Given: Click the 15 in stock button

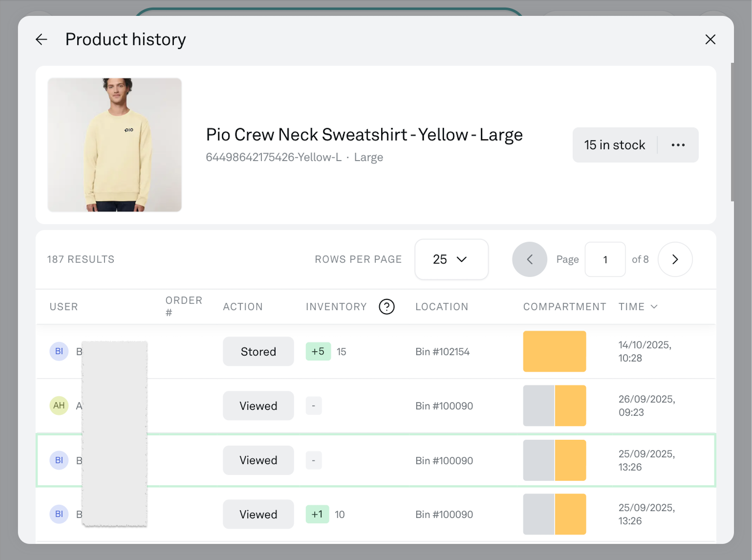Looking at the screenshot, I should (x=614, y=145).
